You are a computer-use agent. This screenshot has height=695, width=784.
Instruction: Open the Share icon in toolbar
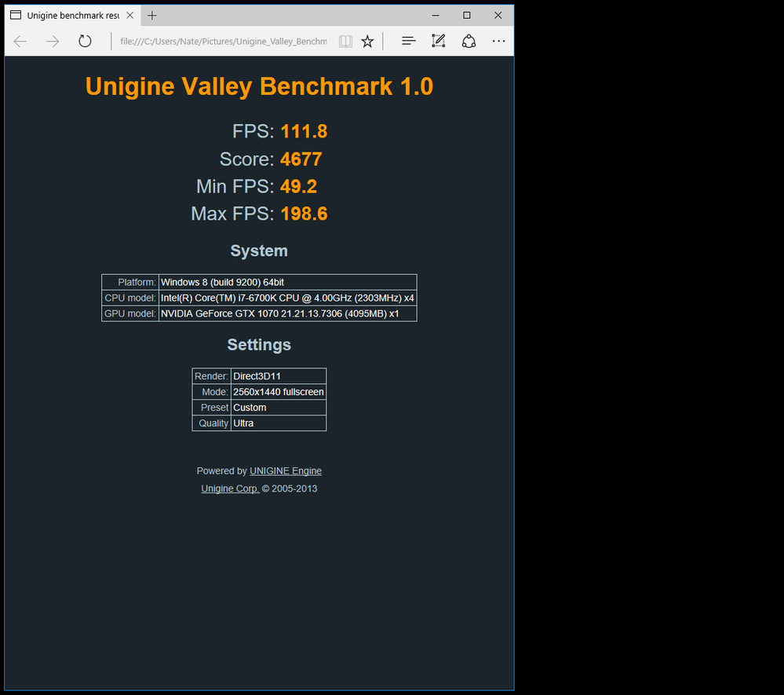[469, 41]
